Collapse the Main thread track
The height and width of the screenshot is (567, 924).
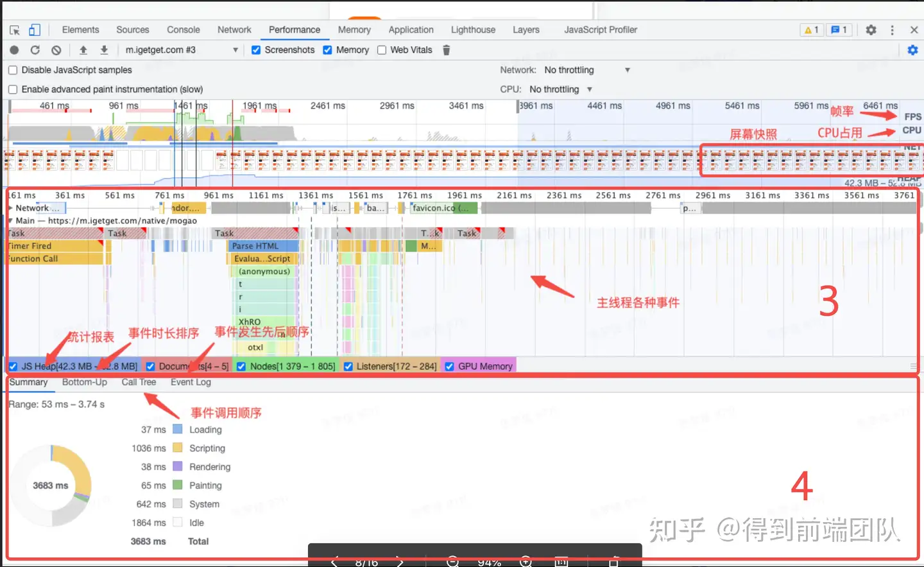(x=10, y=221)
